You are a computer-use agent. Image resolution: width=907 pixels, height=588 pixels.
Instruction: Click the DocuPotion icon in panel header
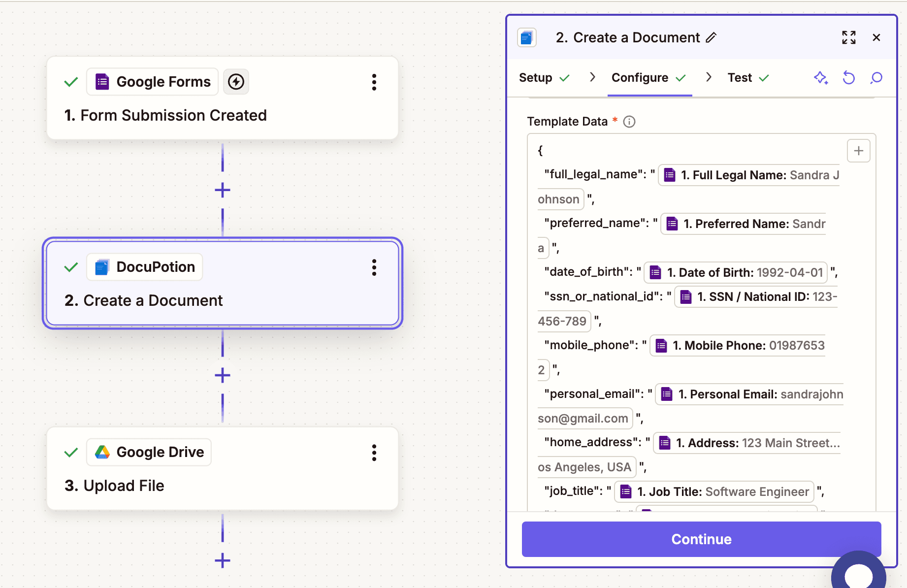pyautogui.click(x=527, y=37)
